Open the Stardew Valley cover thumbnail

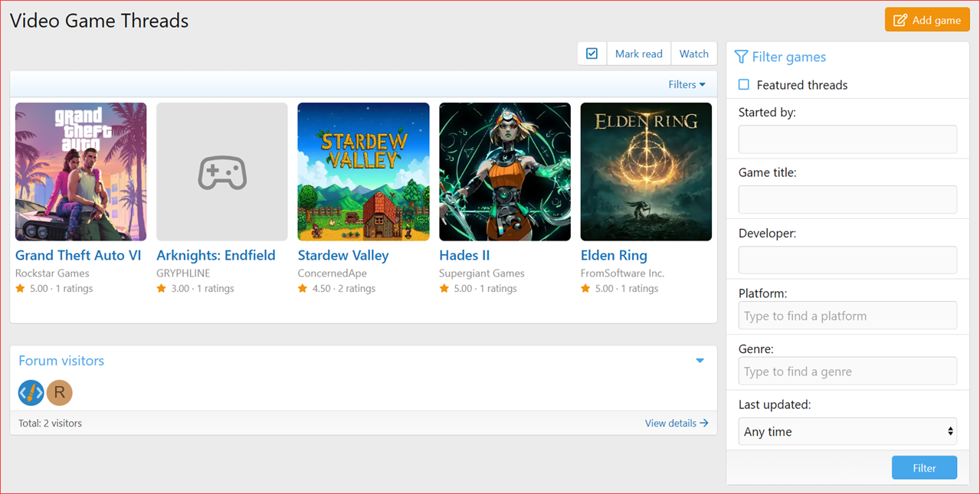[x=363, y=172]
